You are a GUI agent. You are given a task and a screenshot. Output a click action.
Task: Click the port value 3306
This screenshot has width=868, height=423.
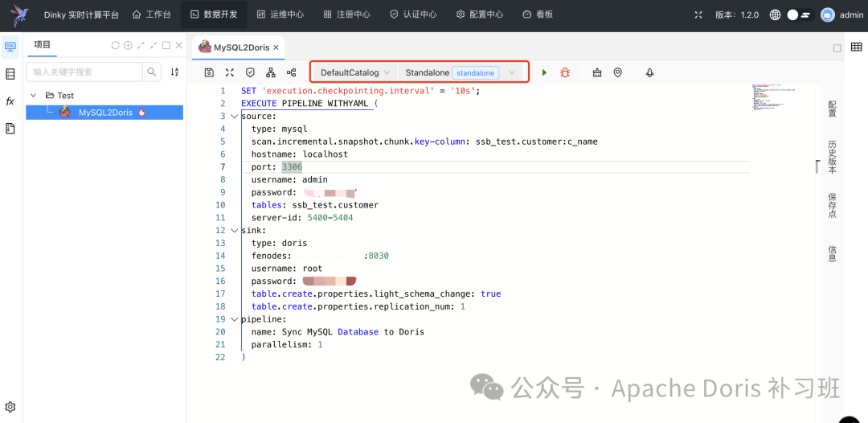click(x=292, y=166)
